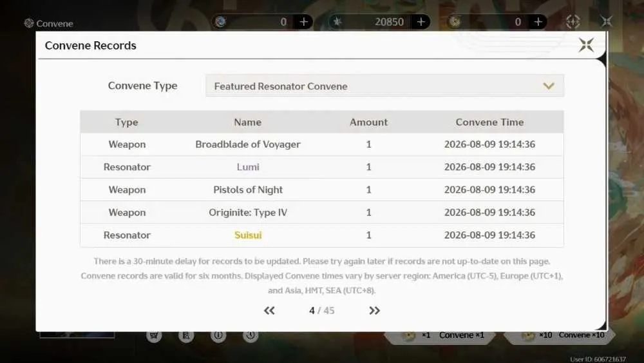Click the Convene label at top left
Screen dimensions: 644x363
pos(55,23)
